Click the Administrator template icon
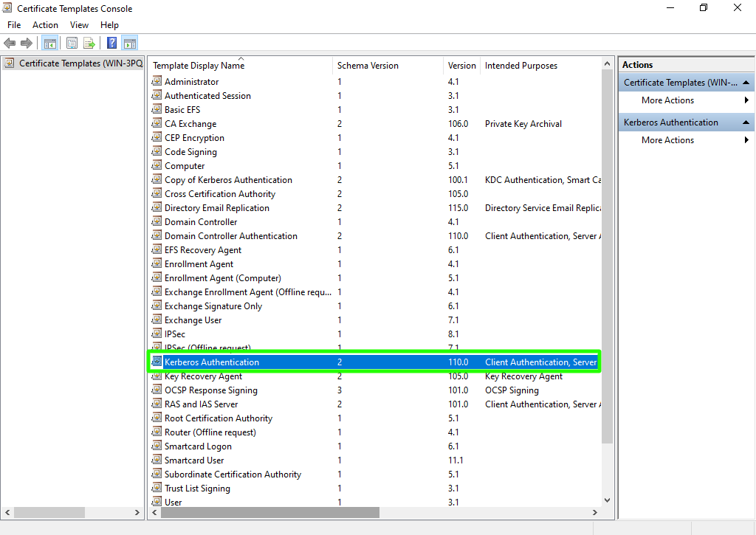 click(157, 82)
